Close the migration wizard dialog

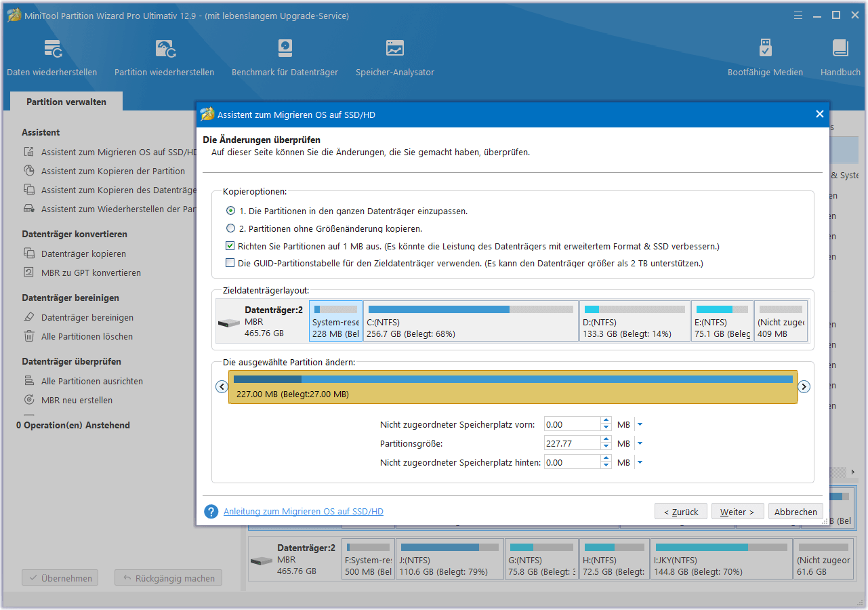coord(819,115)
